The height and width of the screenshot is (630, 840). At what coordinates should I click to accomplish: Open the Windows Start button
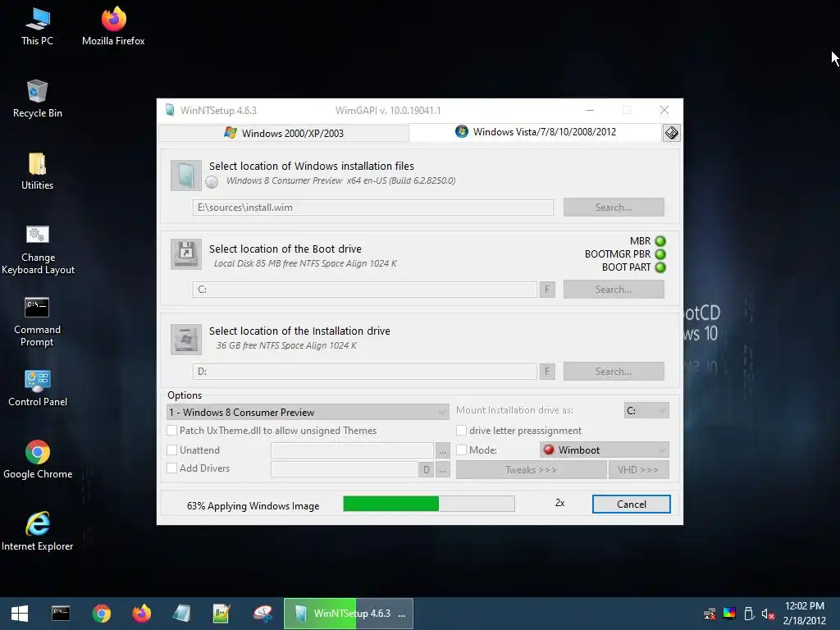click(20, 614)
